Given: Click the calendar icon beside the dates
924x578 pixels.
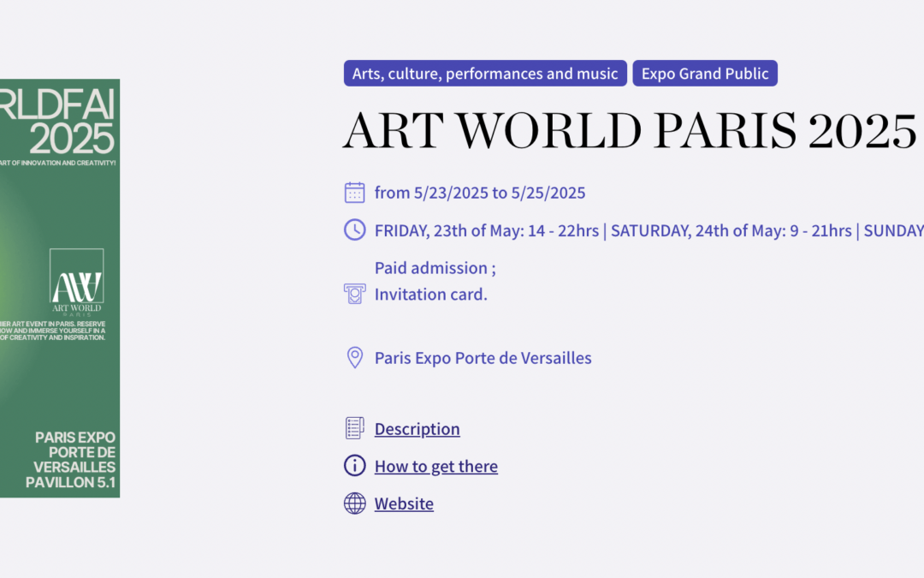Looking at the screenshot, I should [354, 193].
